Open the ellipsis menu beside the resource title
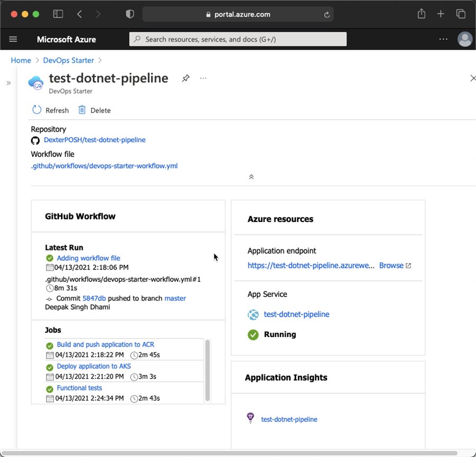This screenshot has width=476, height=457. tap(203, 78)
